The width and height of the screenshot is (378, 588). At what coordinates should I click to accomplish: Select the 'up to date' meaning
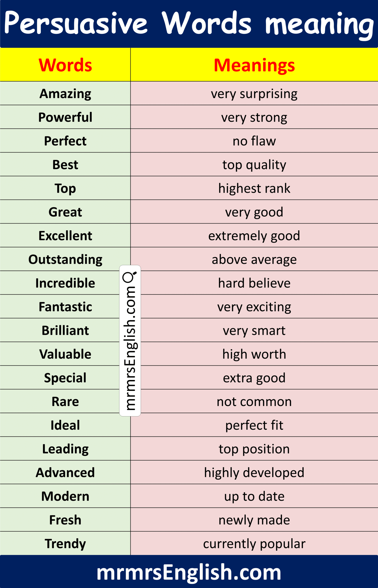pos(254,496)
